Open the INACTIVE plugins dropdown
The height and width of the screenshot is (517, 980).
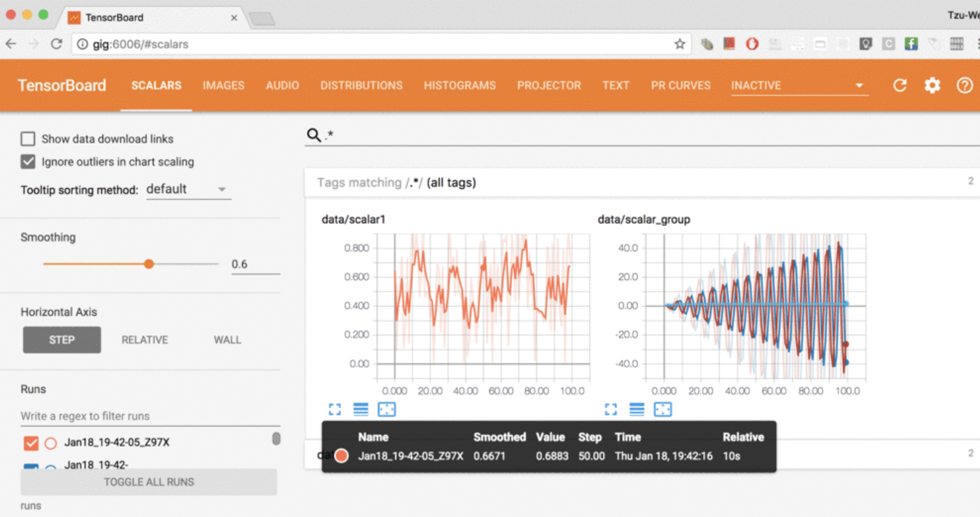pos(800,85)
